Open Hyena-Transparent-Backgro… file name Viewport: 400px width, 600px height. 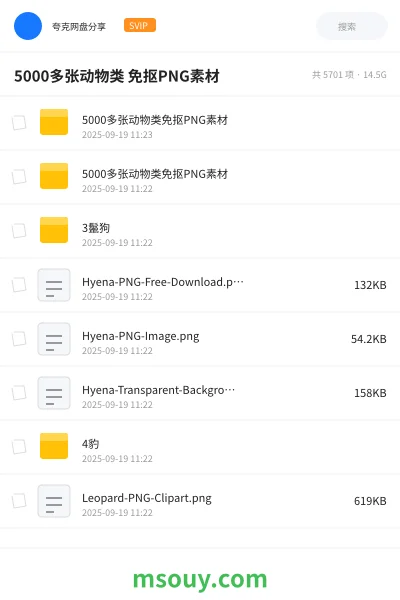pyautogui.click(x=158, y=390)
